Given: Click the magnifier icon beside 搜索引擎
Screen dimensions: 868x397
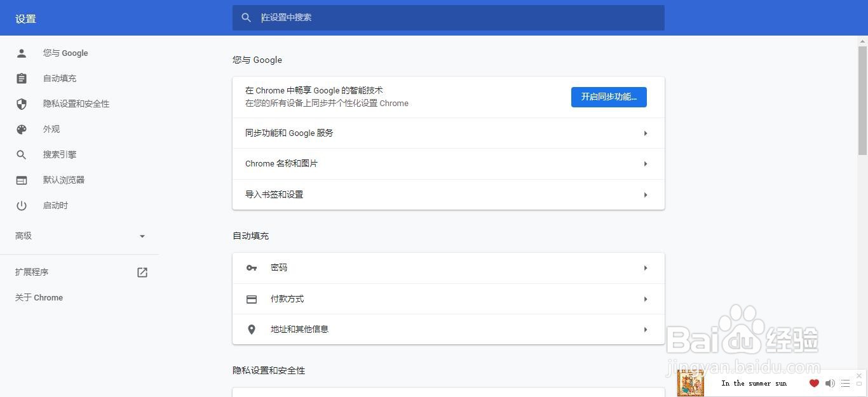Looking at the screenshot, I should tap(22, 155).
